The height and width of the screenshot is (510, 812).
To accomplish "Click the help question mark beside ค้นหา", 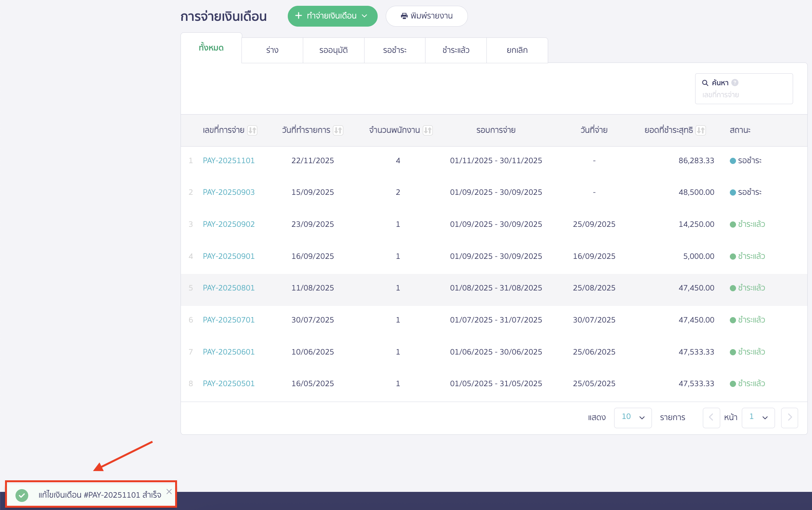I will 735,82.
